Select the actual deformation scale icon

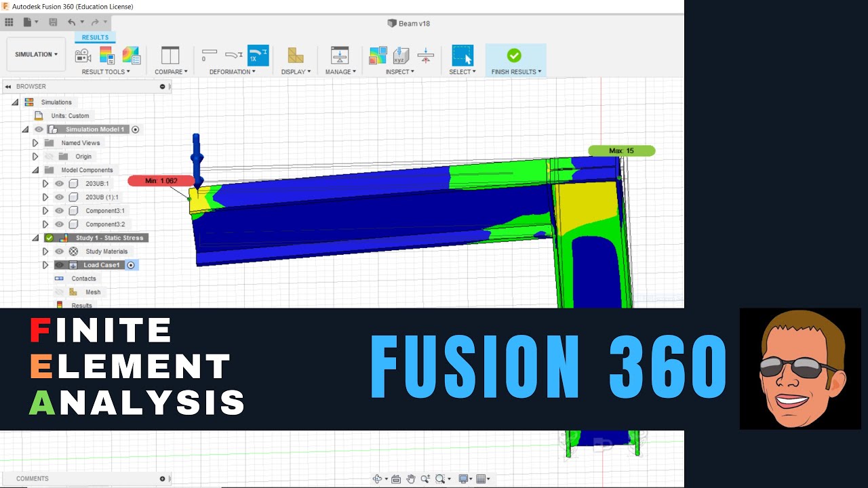tap(234, 55)
